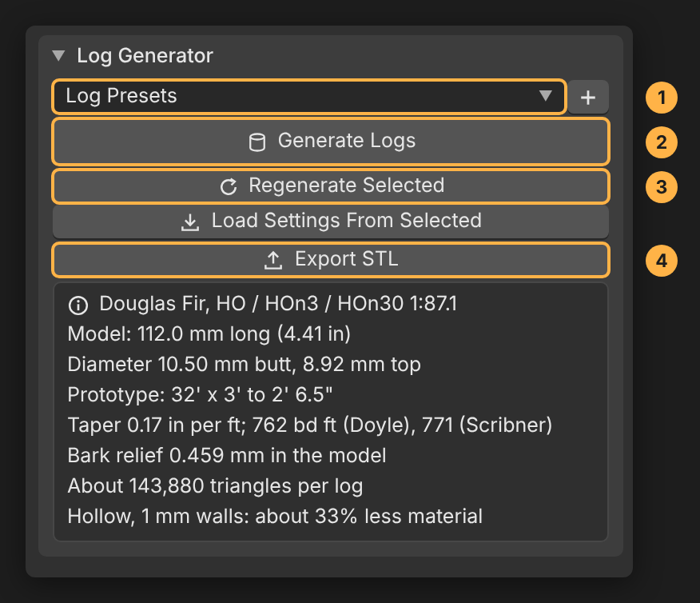Open the Log Presets dropdown
This screenshot has height=603, width=700.
(309, 97)
